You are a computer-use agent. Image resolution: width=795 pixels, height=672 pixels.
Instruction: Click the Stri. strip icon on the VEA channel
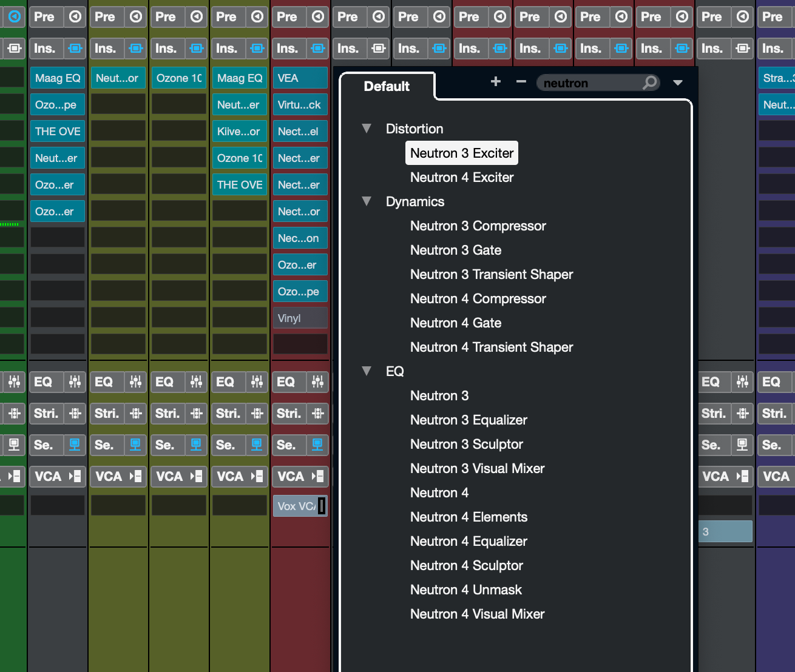(x=317, y=413)
